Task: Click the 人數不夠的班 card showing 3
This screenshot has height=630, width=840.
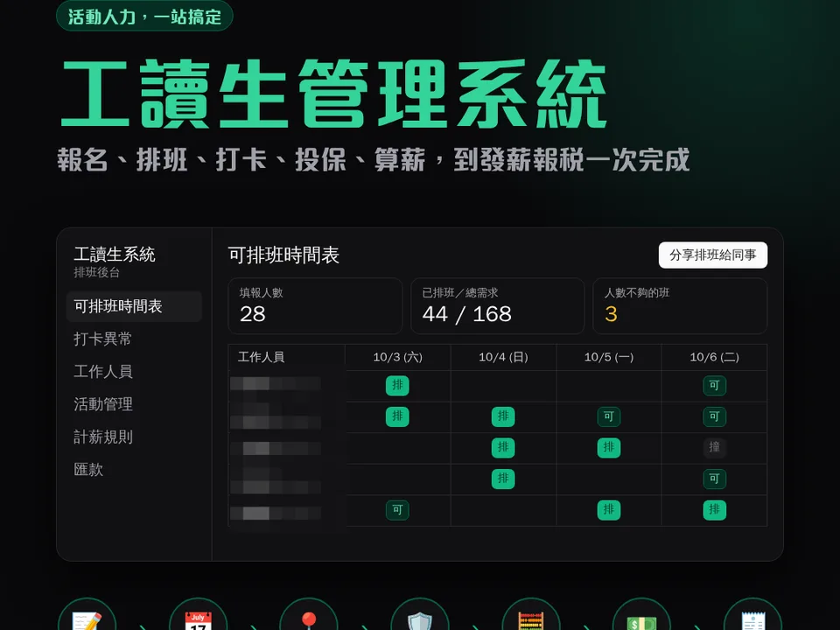Action: [x=680, y=306]
